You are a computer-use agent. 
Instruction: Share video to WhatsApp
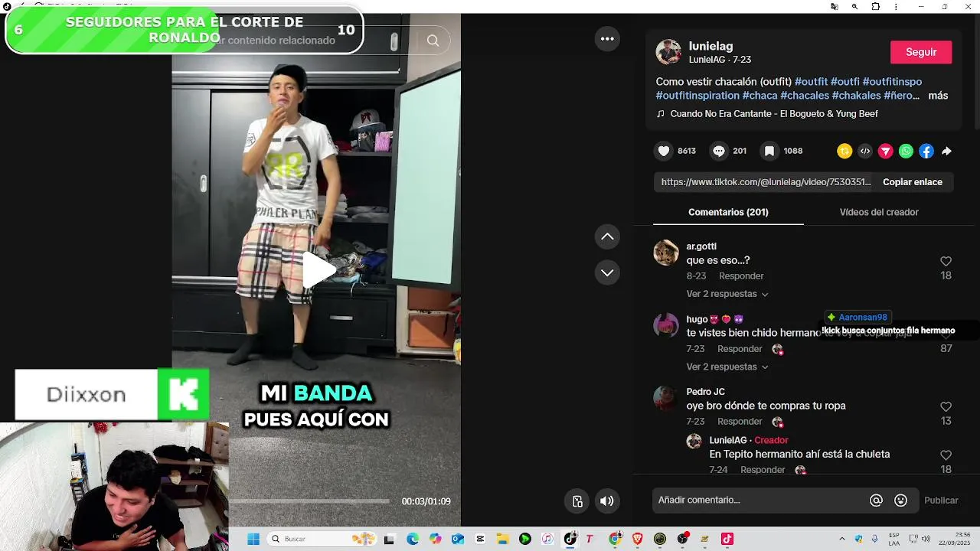click(x=906, y=151)
